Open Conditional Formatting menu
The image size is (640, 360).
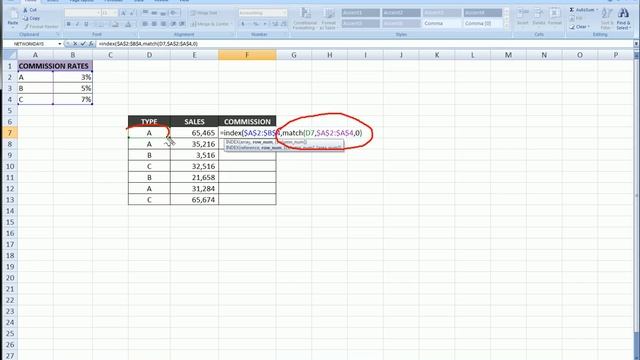[x=304, y=18]
